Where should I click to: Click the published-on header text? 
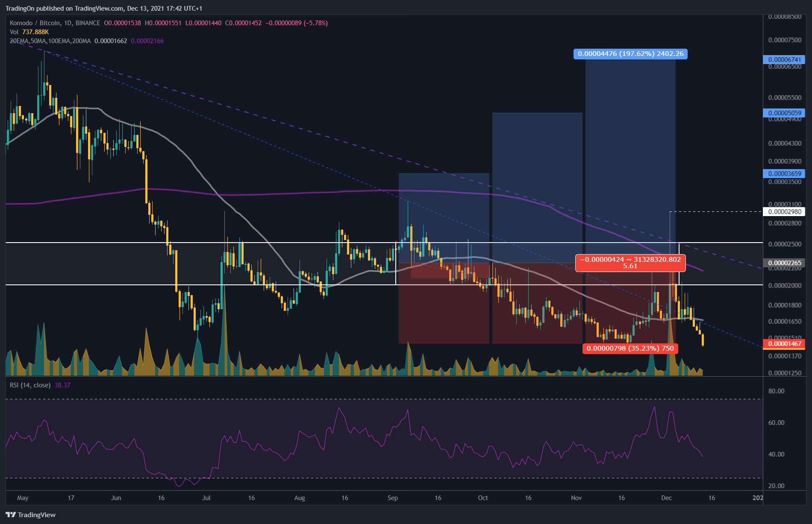point(104,9)
